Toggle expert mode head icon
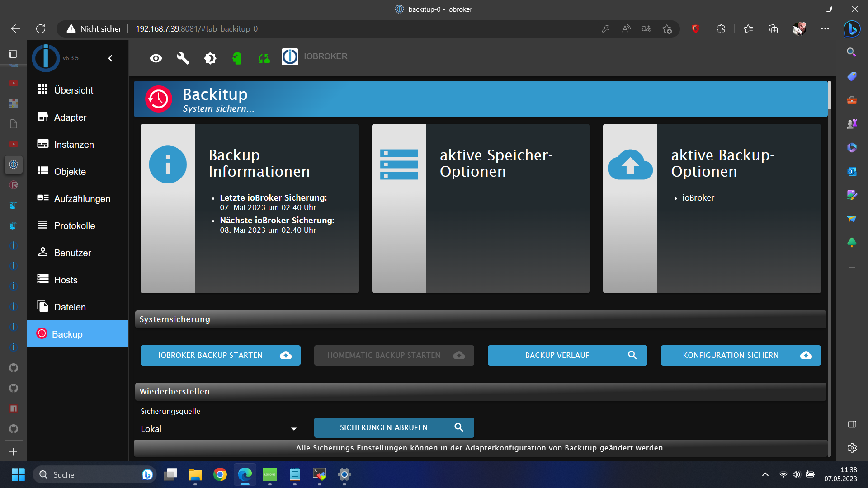This screenshot has width=868, height=488. (237, 58)
